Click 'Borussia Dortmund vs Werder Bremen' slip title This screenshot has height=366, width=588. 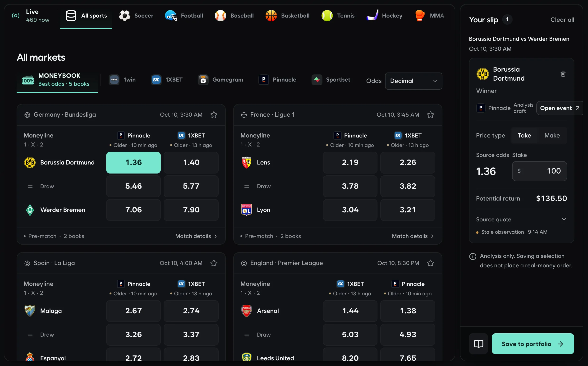(519, 39)
